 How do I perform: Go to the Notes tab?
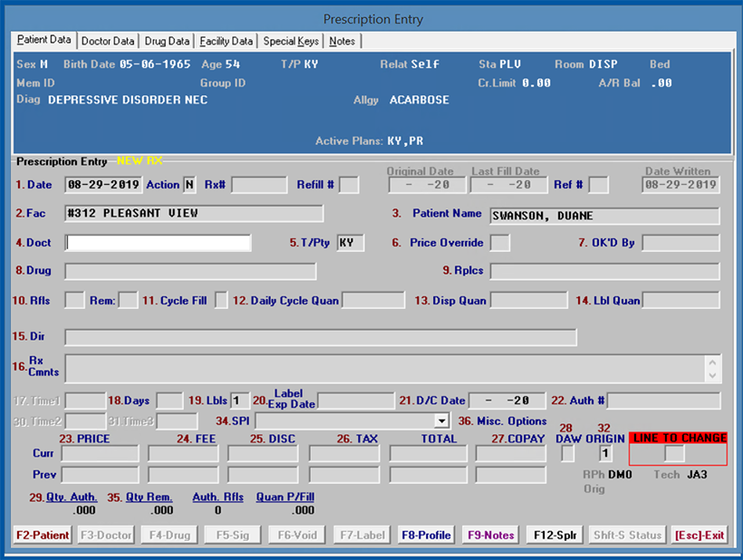click(343, 41)
